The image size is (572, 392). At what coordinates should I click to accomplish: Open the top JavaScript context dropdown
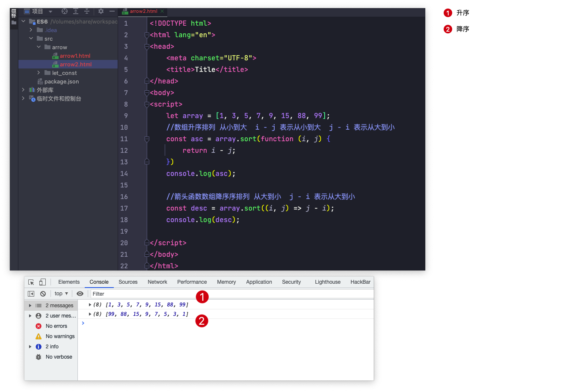click(61, 294)
